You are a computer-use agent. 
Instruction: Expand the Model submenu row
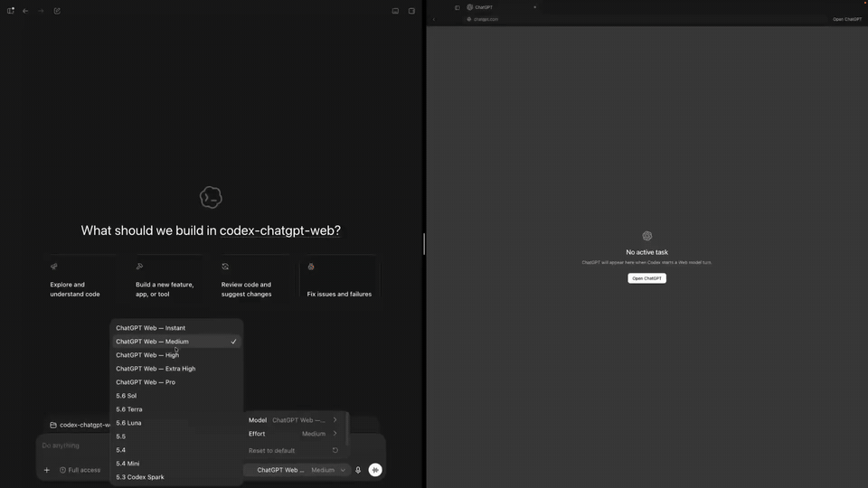[293, 420]
